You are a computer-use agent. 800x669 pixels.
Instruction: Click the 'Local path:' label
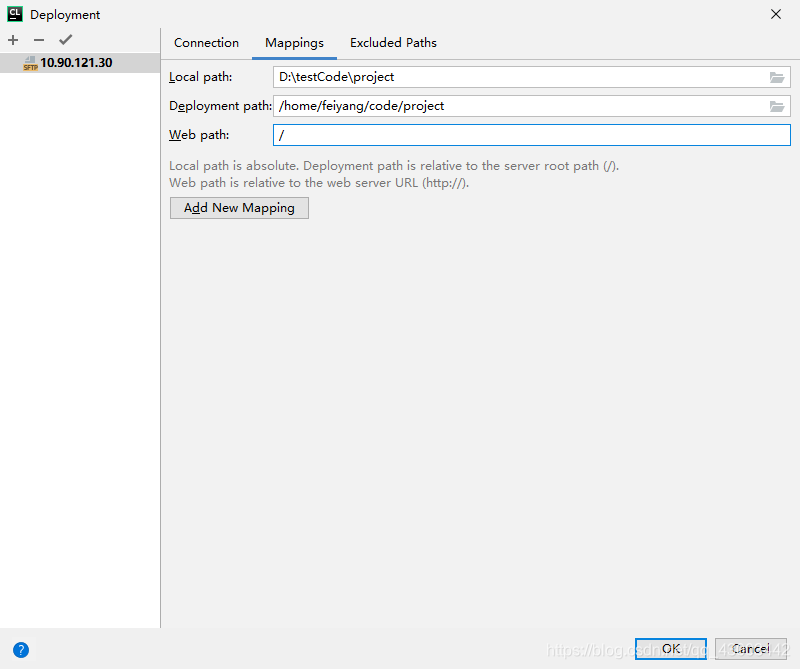coord(201,77)
